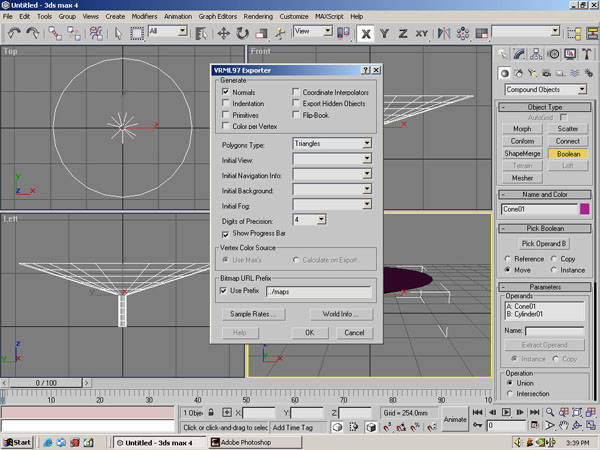This screenshot has height=450, width=600.
Task: Open the Initial View dropdown
Action: (367, 159)
